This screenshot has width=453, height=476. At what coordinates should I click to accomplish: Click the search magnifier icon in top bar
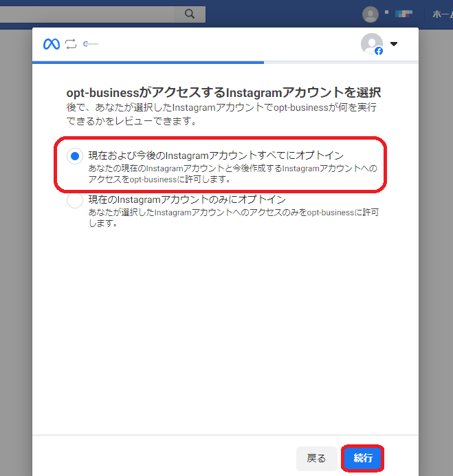click(x=190, y=14)
